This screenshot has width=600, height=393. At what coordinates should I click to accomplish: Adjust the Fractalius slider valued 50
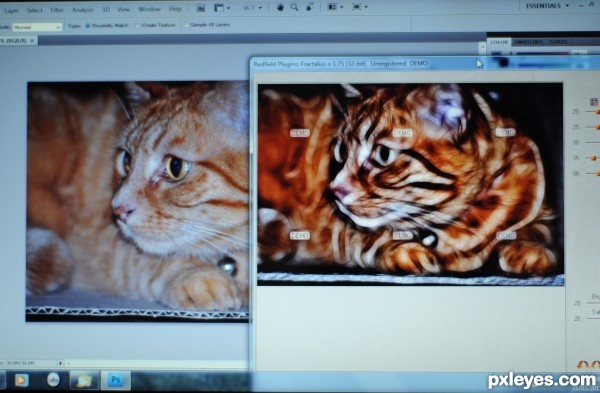(x=592, y=142)
